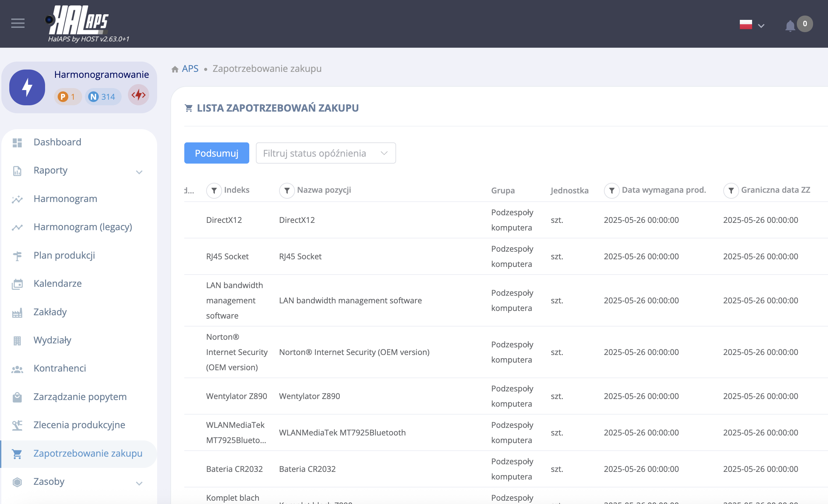Image resolution: width=828 pixels, height=504 pixels.
Task: Click the Nazwa pozycji filter icon
Action: coord(287,190)
